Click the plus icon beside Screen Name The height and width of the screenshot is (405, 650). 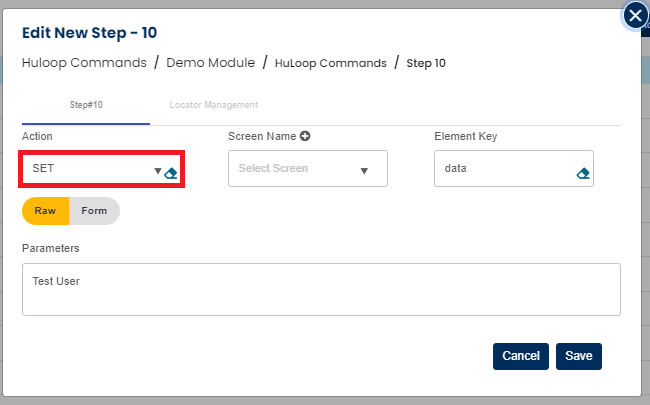[x=304, y=136]
